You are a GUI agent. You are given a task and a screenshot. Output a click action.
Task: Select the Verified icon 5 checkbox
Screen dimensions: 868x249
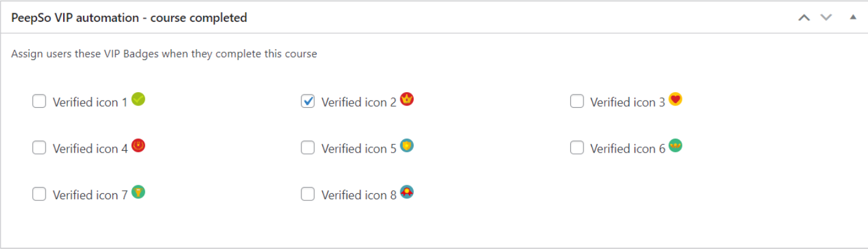[308, 147]
